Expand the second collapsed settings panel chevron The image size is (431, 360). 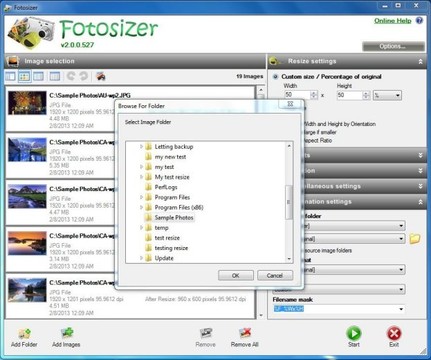point(421,155)
